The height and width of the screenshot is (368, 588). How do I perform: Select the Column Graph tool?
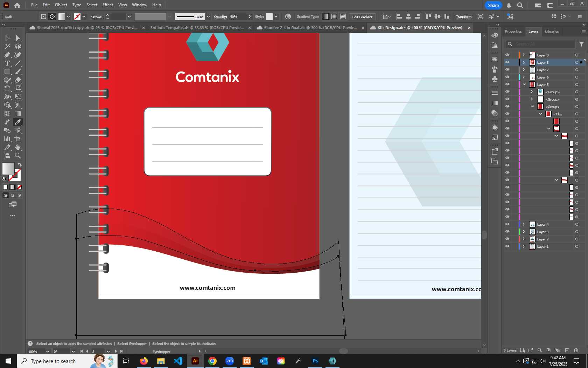(x=7, y=139)
